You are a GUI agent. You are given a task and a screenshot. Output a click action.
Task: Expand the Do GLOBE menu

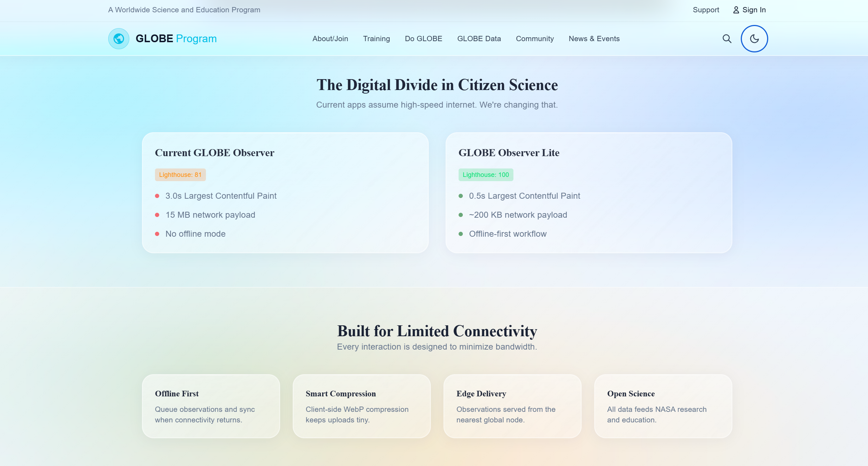423,39
